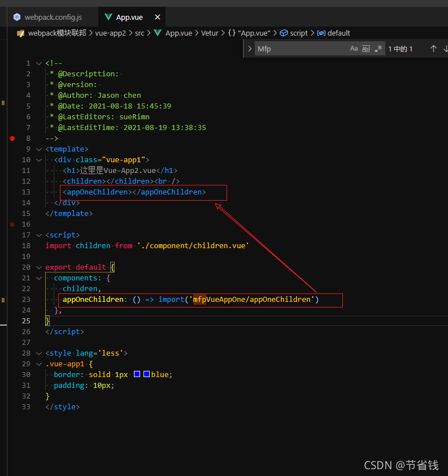The image size is (448, 476).
Task: Open the script breadcrumb symbol
Action: pos(299,33)
